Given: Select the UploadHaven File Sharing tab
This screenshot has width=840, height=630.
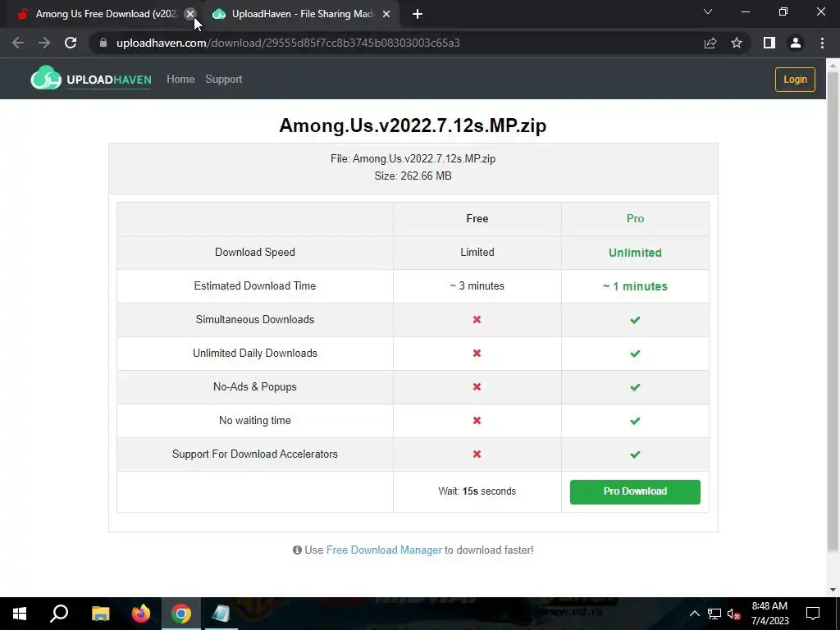Looking at the screenshot, I should coord(303,14).
